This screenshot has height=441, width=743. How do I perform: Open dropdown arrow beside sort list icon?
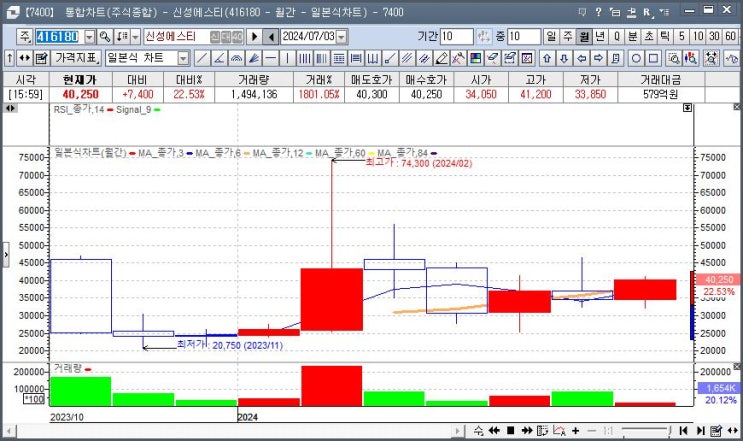click(x=136, y=36)
